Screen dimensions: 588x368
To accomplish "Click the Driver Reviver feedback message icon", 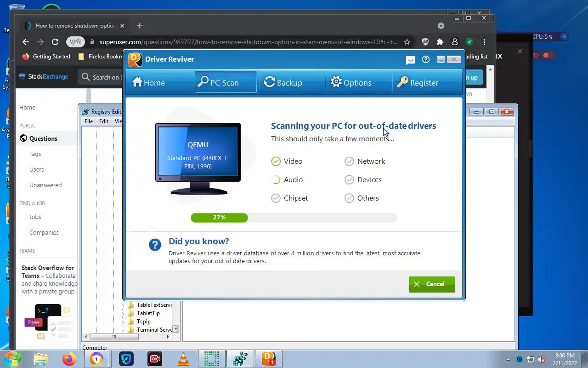I will (x=411, y=60).
